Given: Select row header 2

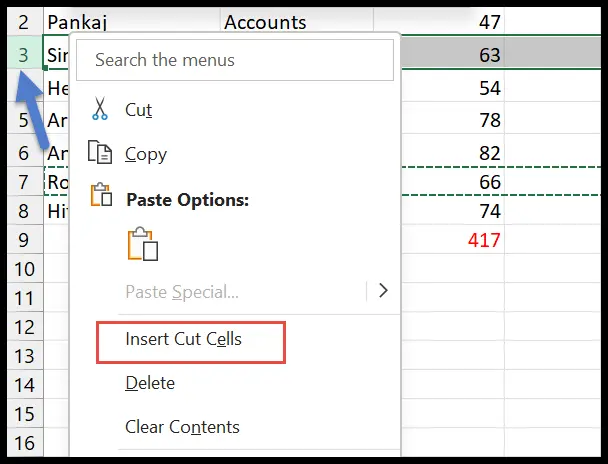Looking at the screenshot, I should click(x=24, y=22).
